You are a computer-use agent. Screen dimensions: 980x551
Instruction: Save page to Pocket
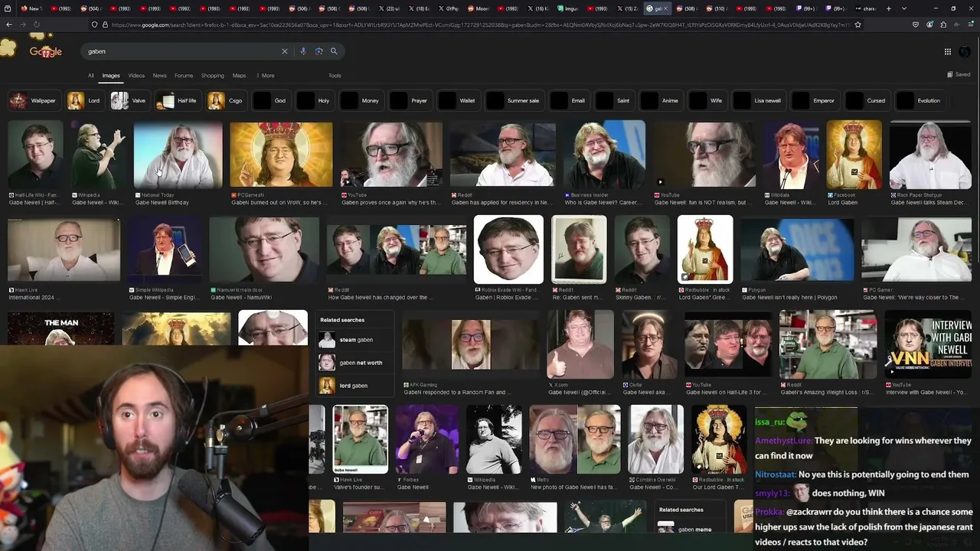[x=916, y=24]
